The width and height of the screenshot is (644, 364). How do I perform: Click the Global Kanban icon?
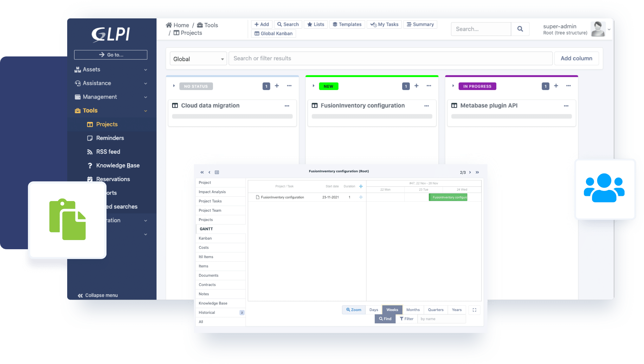click(x=256, y=34)
